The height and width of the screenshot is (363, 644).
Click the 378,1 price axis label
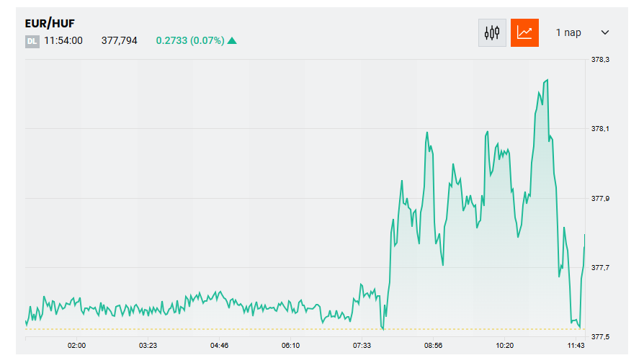(601, 129)
